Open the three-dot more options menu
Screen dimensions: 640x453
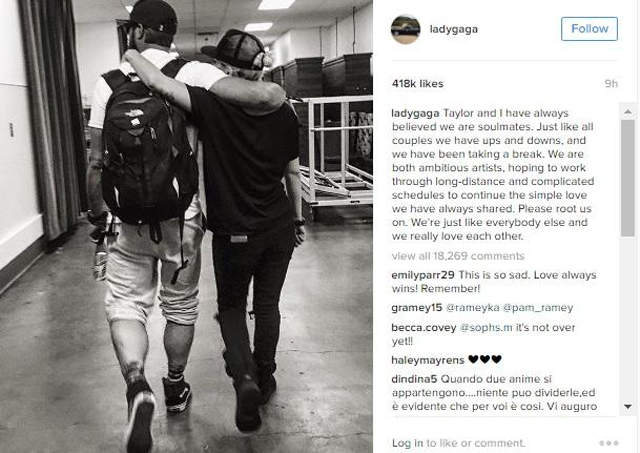click(x=609, y=443)
